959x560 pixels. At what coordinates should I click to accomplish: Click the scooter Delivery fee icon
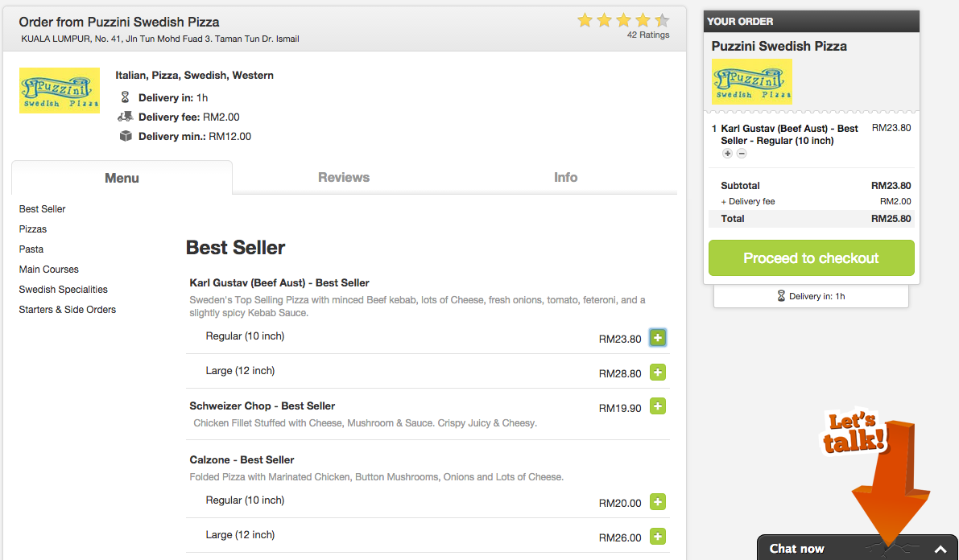126,116
